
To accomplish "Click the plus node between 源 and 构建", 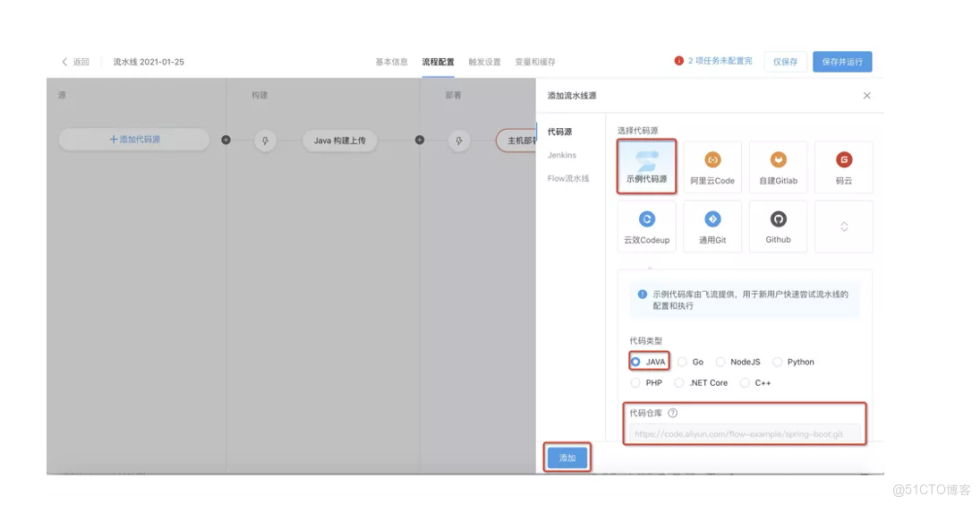I will coord(226,140).
